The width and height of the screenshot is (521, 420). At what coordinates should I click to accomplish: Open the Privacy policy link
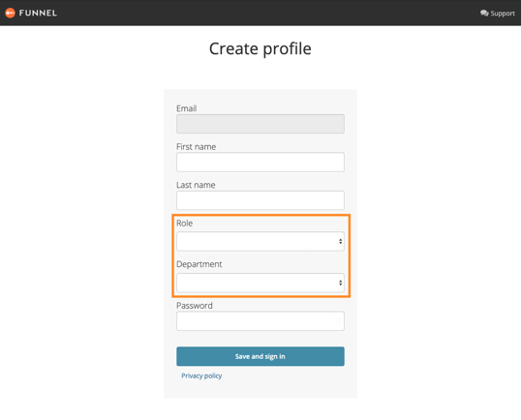point(201,375)
